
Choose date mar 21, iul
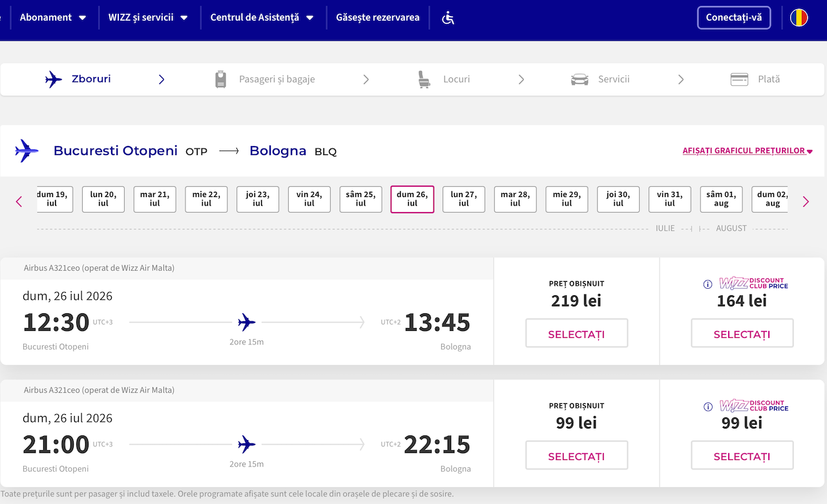pyautogui.click(x=154, y=199)
